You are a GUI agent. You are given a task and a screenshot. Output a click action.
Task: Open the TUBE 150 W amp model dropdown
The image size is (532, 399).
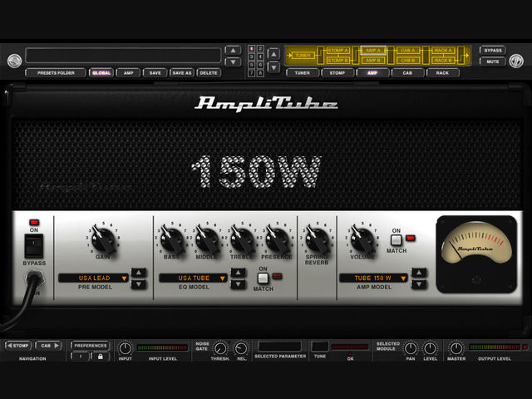click(x=373, y=278)
